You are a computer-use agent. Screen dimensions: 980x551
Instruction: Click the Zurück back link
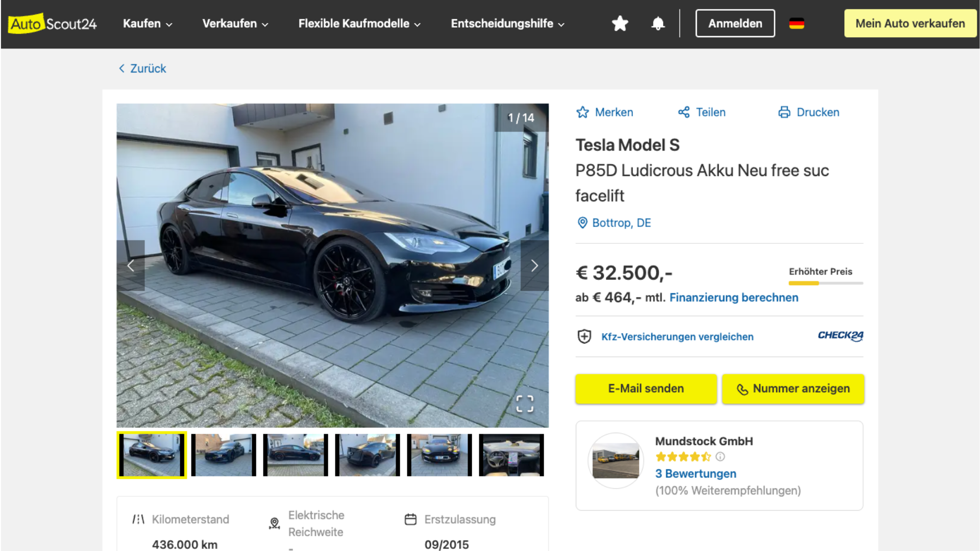coord(142,68)
